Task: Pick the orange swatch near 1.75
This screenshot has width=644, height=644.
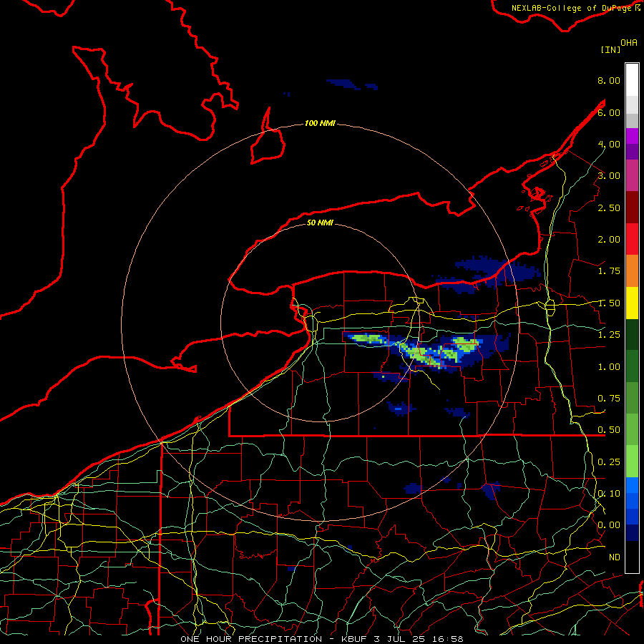Action: coord(632,271)
